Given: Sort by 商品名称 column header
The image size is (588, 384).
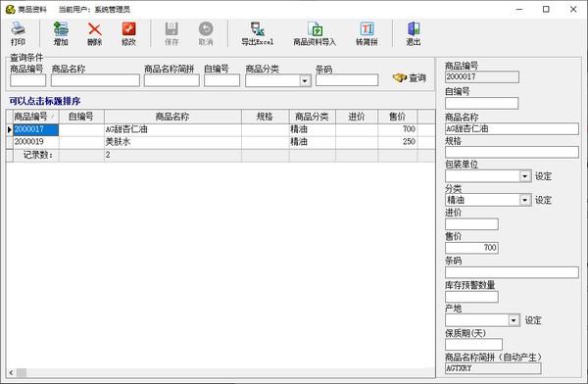Looking at the screenshot, I should click(172, 117).
